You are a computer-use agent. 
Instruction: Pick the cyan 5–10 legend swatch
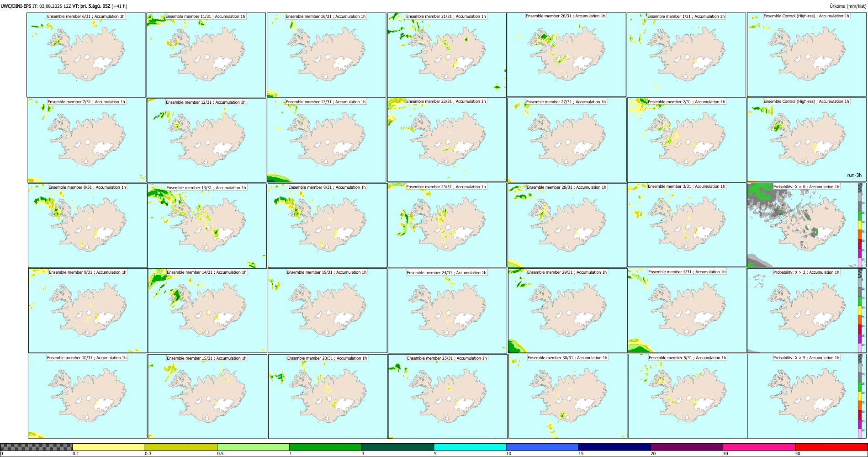click(470, 447)
